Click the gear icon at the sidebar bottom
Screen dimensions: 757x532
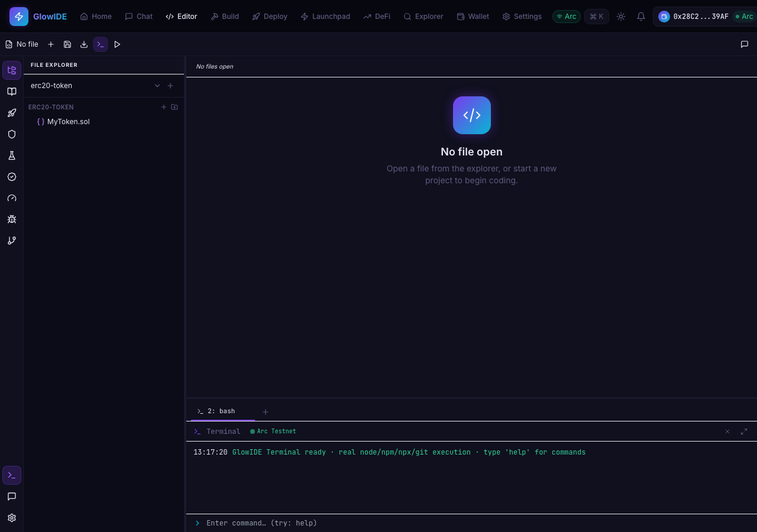12,518
